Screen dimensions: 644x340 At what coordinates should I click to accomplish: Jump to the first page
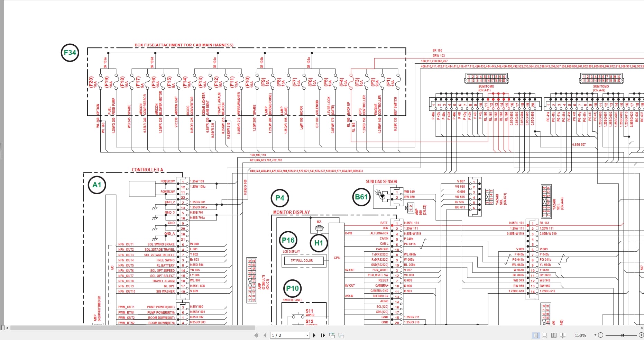coord(256,335)
